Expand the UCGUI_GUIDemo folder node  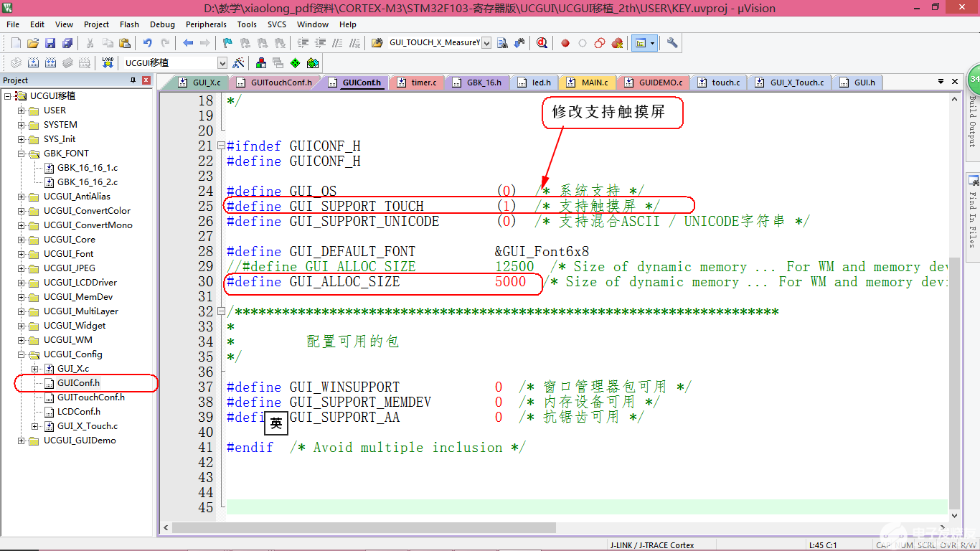[x=21, y=441]
